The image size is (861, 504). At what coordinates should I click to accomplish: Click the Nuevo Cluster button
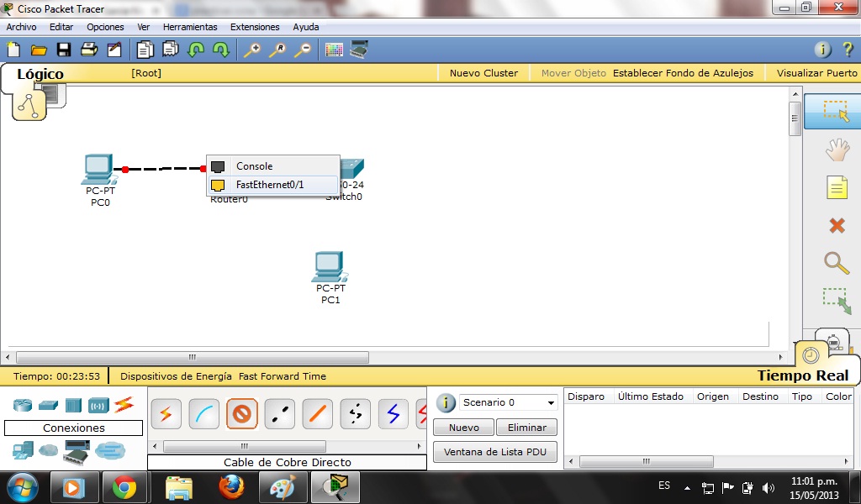(483, 73)
